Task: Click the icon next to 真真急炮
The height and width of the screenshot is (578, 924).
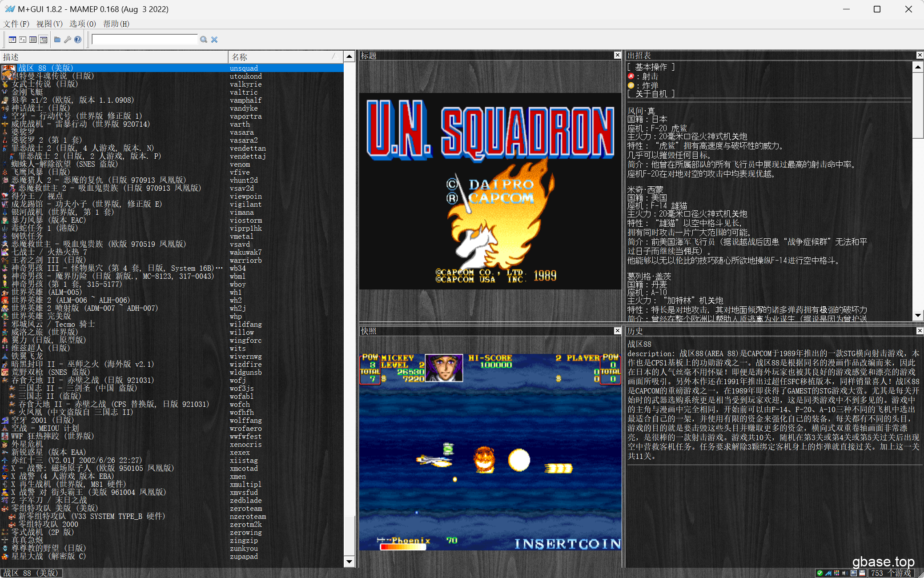Action: [5, 540]
